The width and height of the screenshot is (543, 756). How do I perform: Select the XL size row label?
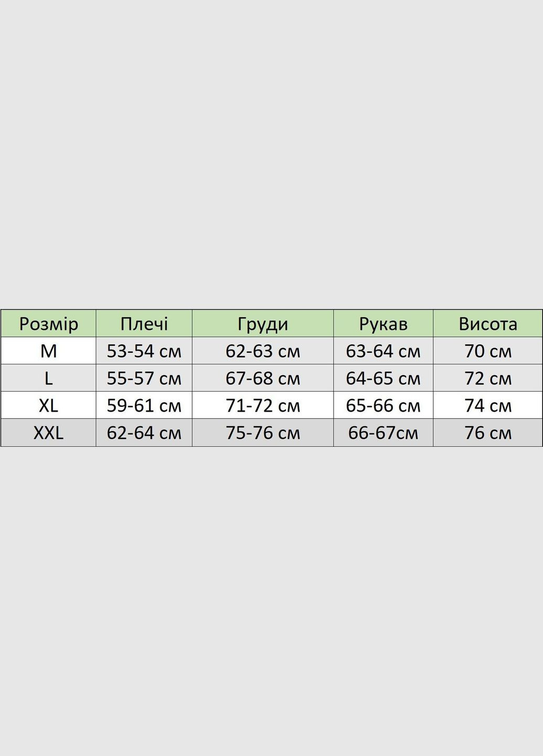click(48, 405)
